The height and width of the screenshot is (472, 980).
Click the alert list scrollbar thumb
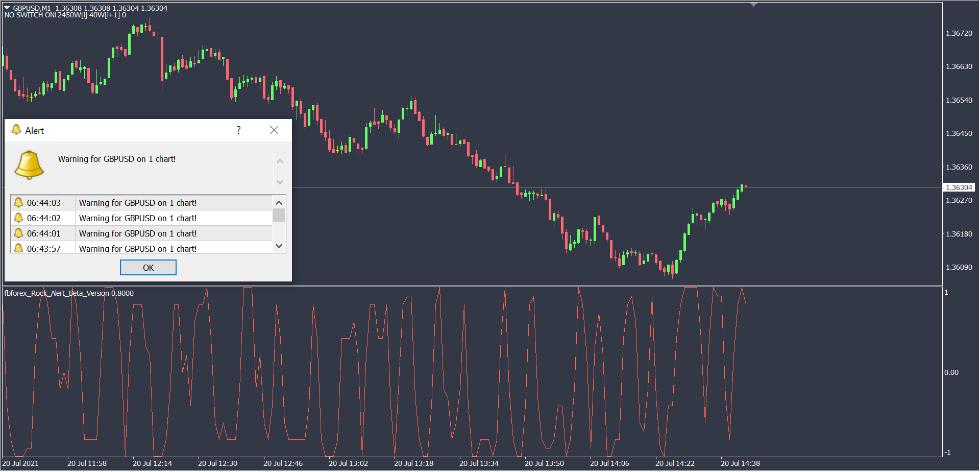tap(279, 215)
